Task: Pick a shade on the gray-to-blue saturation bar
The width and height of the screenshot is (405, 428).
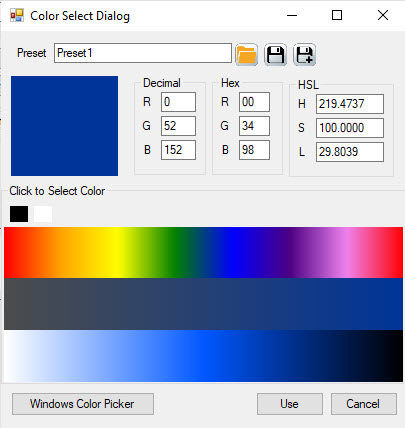Action: tap(203, 304)
